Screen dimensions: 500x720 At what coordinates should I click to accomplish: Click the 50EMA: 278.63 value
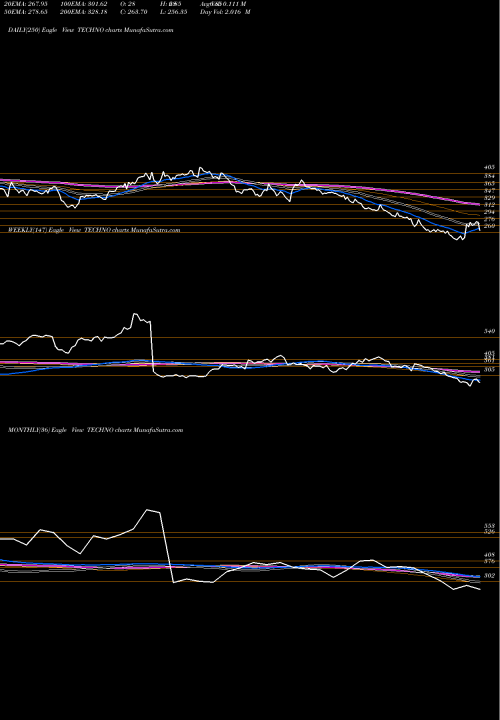pos(26,12)
